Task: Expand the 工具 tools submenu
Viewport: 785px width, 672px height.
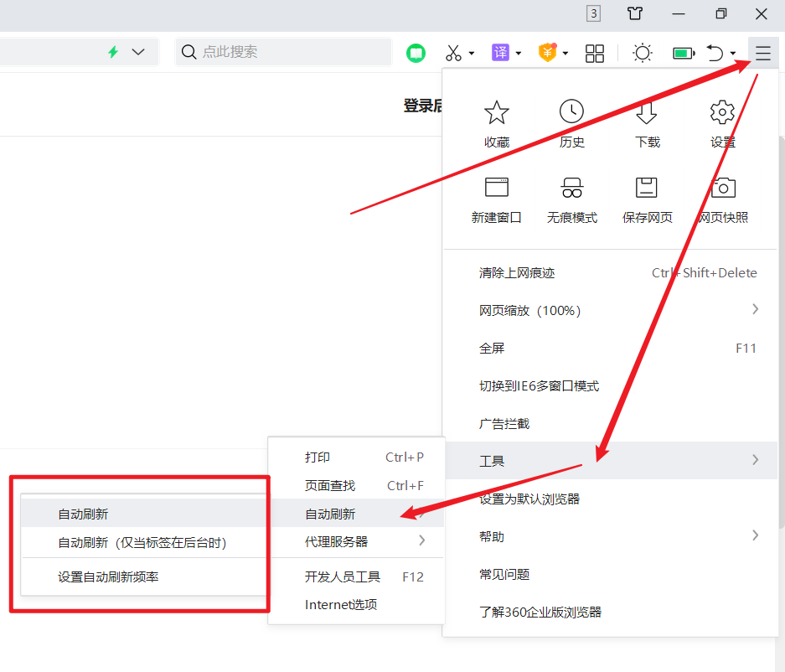Action: 611,461
